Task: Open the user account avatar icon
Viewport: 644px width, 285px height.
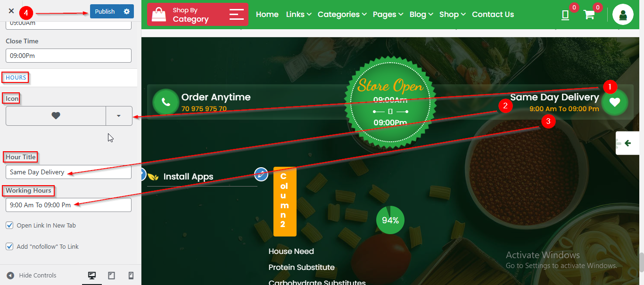Action: point(623,14)
